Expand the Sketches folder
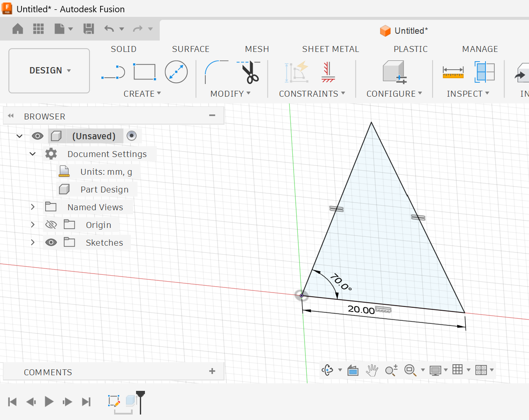This screenshot has height=420, width=529. point(33,242)
